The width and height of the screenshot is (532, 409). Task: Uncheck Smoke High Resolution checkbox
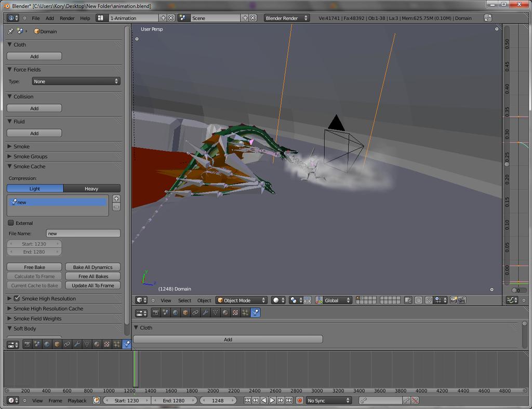(17, 298)
